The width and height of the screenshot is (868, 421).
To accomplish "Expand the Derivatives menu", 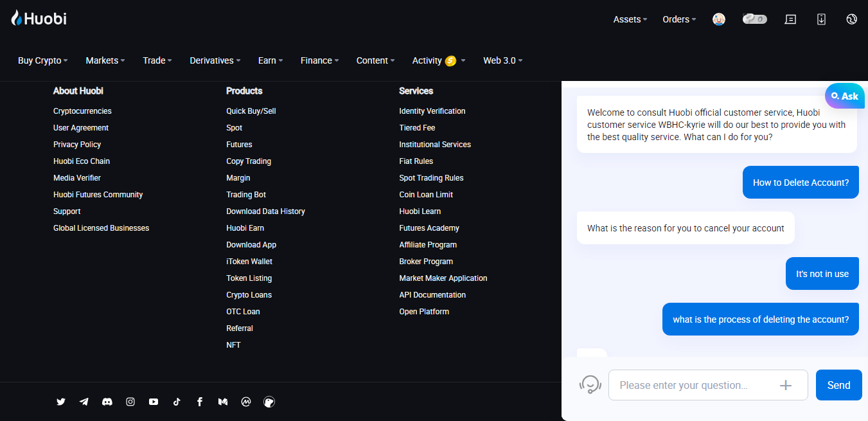I will click(215, 60).
